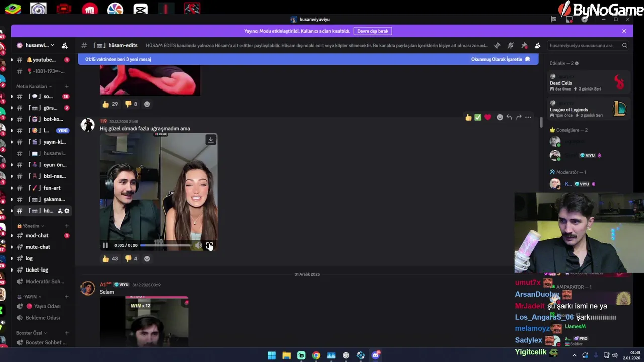The height and width of the screenshot is (362, 644).
Task: Collapse -YAYIN category
Action: 29,297
